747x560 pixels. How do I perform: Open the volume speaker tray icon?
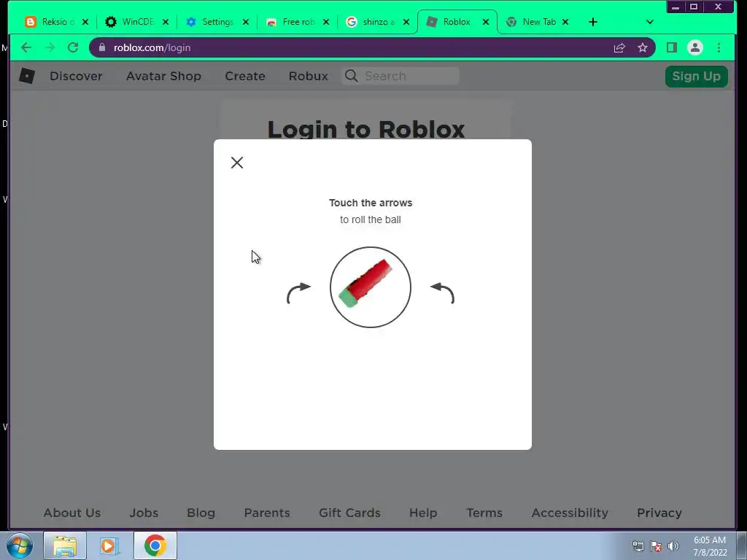click(x=673, y=546)
